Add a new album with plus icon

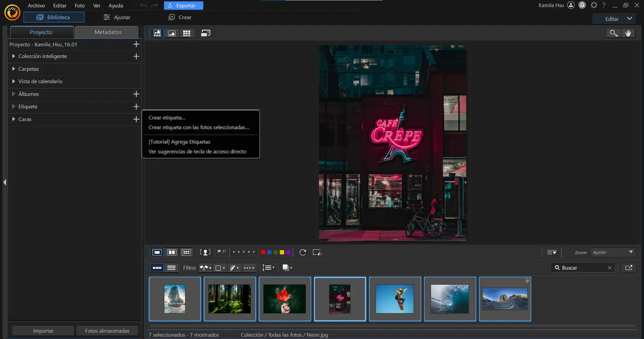(136, 94)
